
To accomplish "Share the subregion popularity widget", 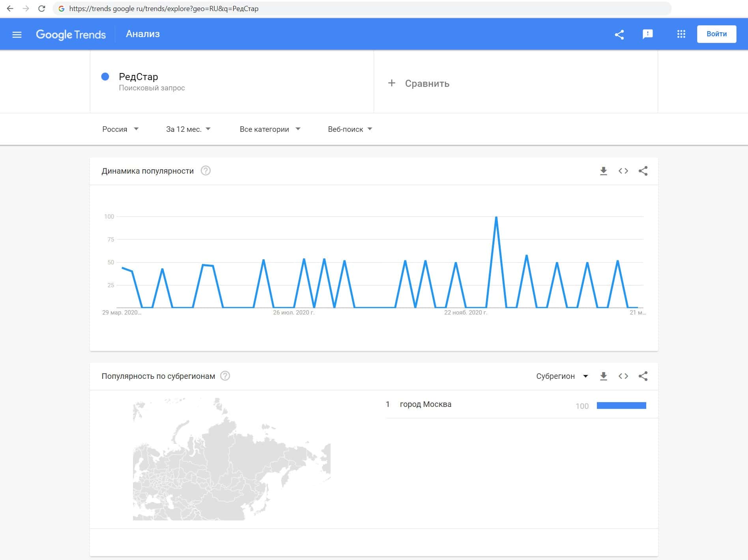I will click(x=643, y=376).
